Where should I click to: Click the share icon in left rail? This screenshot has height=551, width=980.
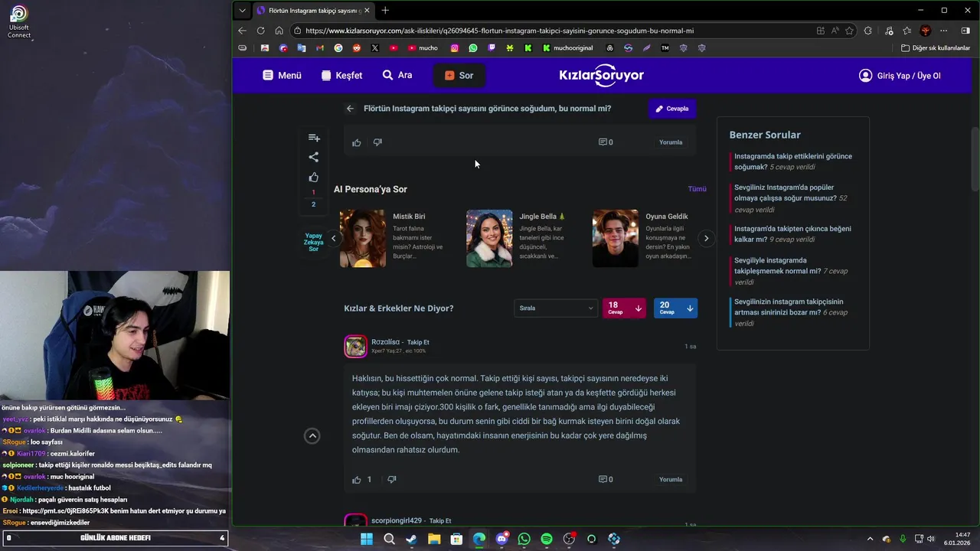pos(314,157)
